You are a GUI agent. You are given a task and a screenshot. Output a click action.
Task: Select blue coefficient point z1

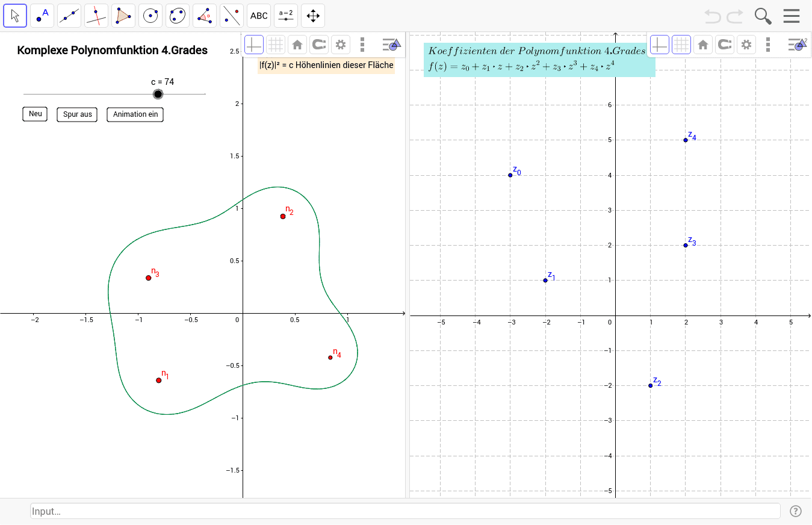click(545, 280)
